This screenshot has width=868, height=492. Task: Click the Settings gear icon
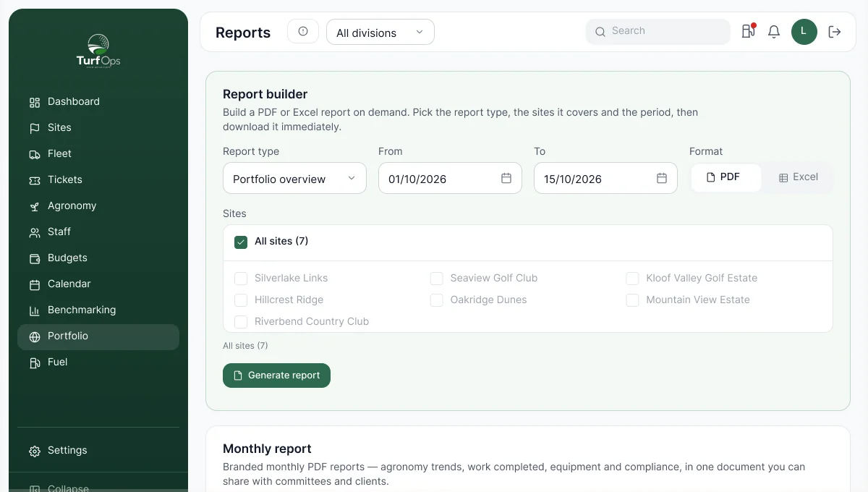pyautogui.click(x=35, y=451)
